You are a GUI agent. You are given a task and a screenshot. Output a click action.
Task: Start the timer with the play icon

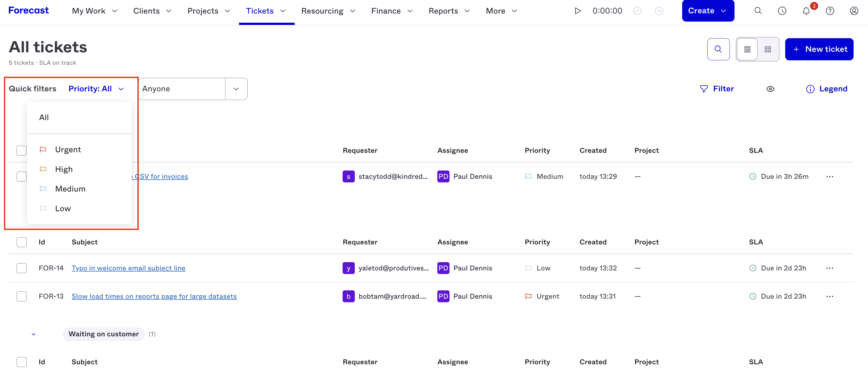tap(577, 11)
